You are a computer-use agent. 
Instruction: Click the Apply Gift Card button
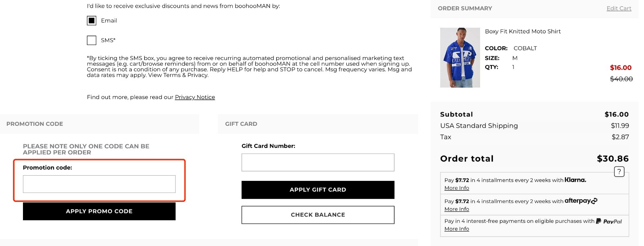317,189
